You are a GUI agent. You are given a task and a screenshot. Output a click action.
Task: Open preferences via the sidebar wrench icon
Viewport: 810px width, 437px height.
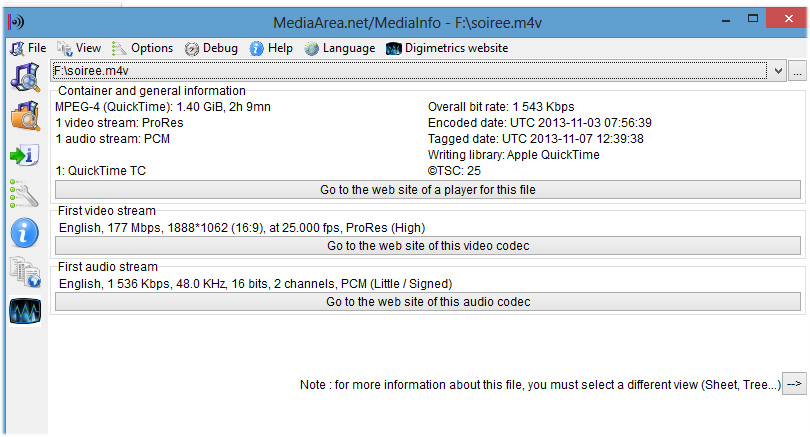24,193
